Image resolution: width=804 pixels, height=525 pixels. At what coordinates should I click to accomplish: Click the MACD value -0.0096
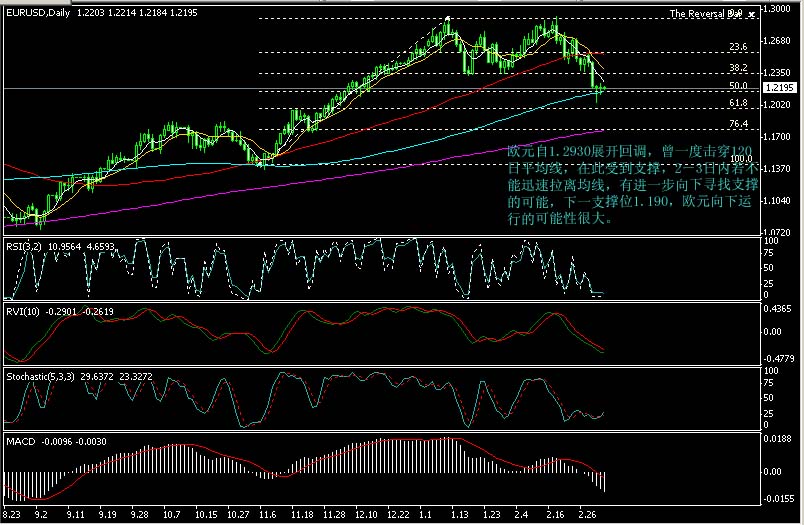coord(56,441)
